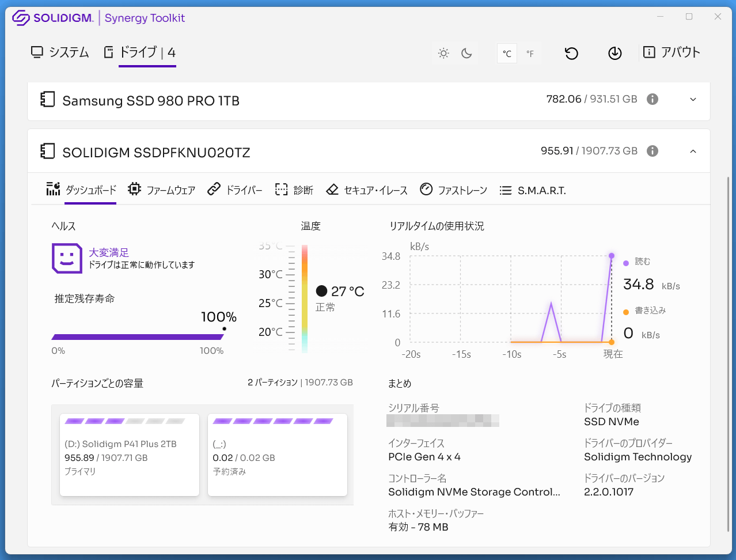Click the 書き込み legend entry
The image size is (736, 560).
(645, 311)
